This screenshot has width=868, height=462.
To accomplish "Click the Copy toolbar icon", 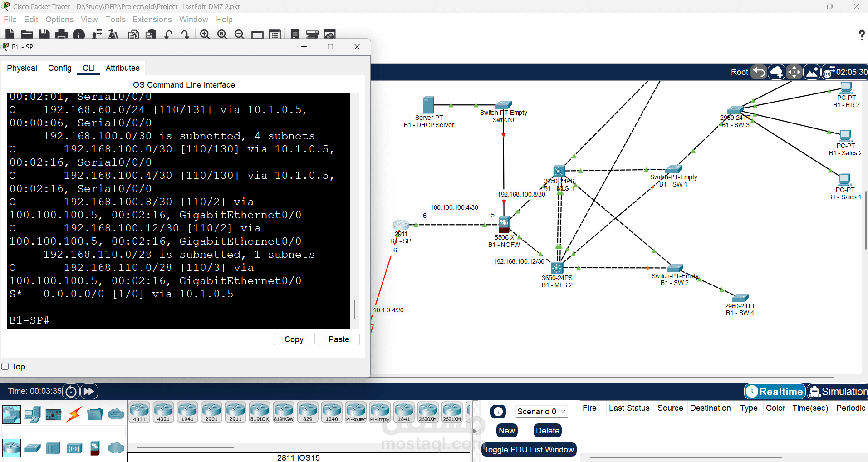I will click(x=134, y=34).
